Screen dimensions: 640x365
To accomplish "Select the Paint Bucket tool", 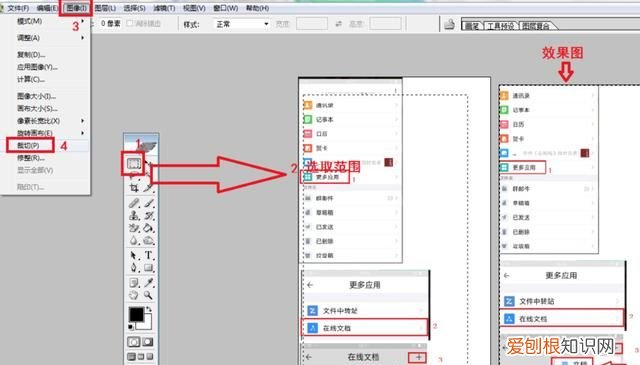I will (x=149, y=228).
